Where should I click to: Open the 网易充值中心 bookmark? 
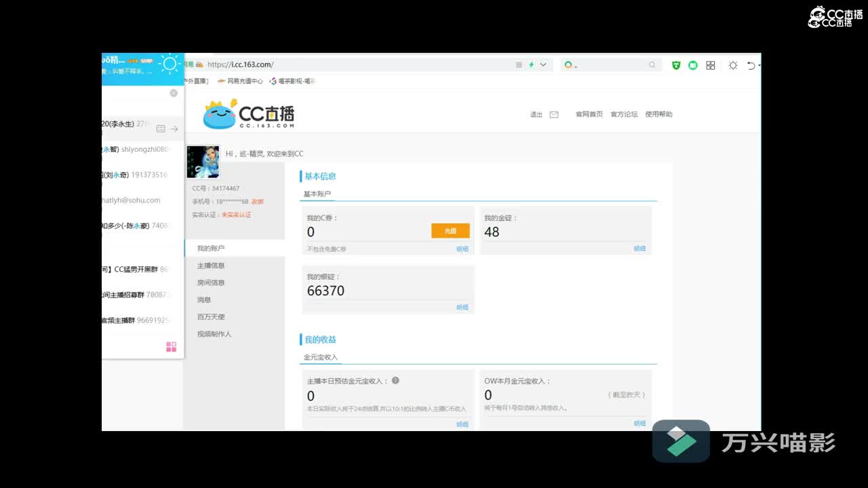pyautogui.click(x=240, y=81)
